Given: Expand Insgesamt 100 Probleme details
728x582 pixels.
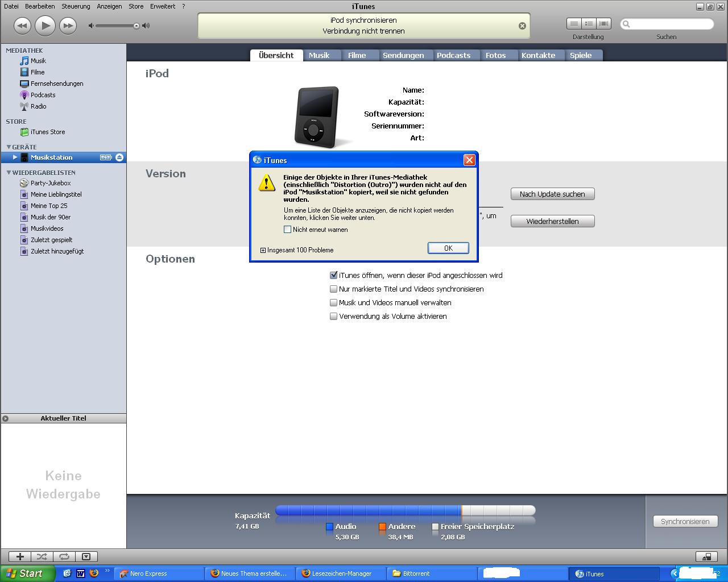Looking at the screenshot, I should [263, 250].
